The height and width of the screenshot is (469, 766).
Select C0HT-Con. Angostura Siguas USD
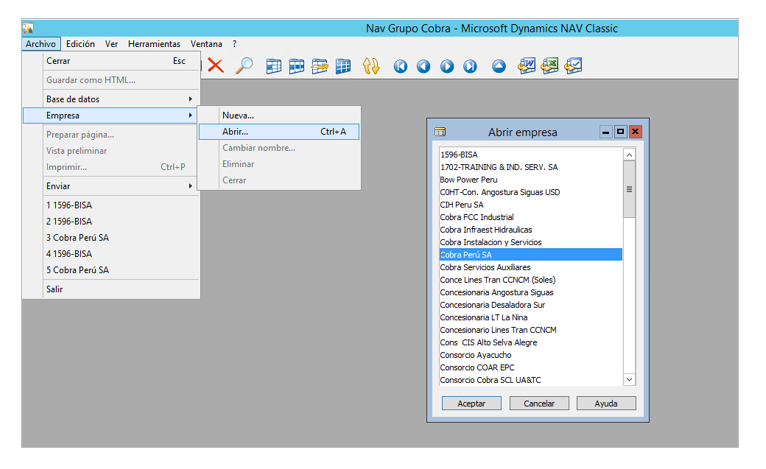point(531,192)
